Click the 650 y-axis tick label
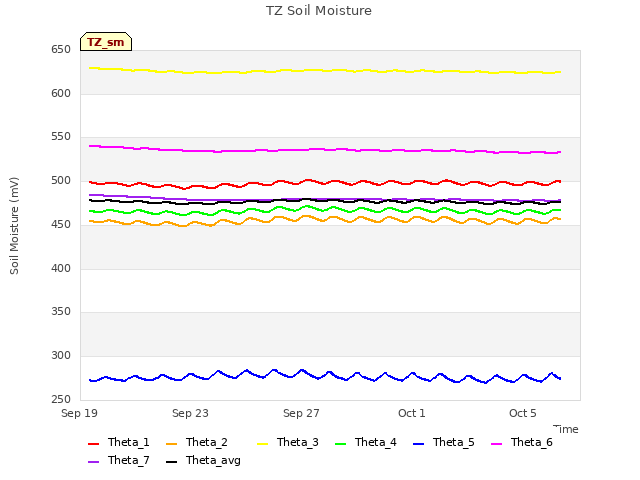 [x=61, y=49]
